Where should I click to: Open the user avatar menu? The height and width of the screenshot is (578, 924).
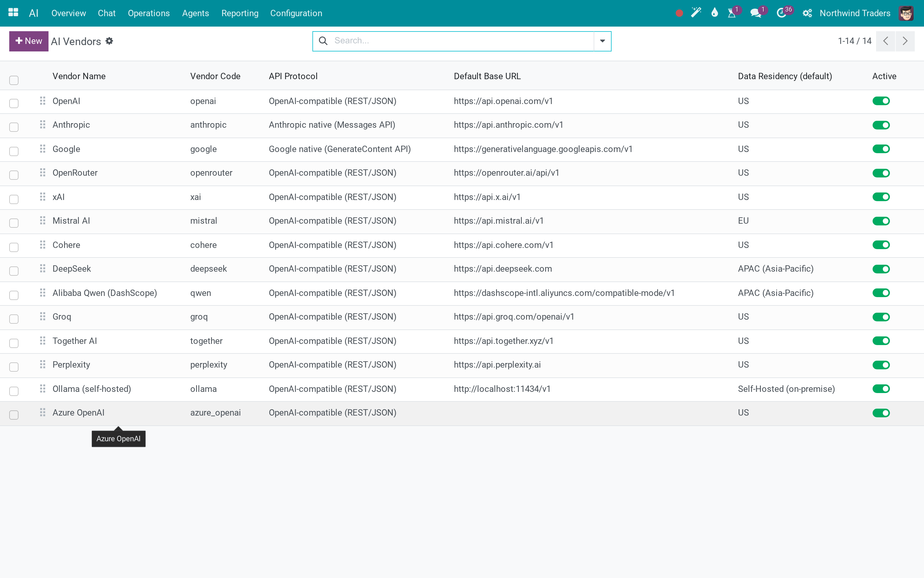[x=906, y=13]
